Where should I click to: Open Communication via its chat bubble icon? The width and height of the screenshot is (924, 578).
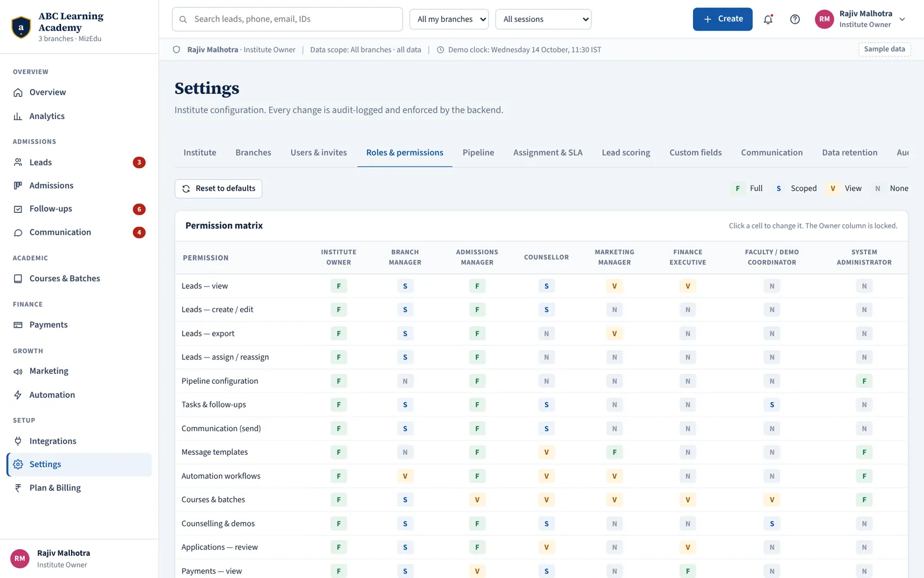tap(18, 232)
